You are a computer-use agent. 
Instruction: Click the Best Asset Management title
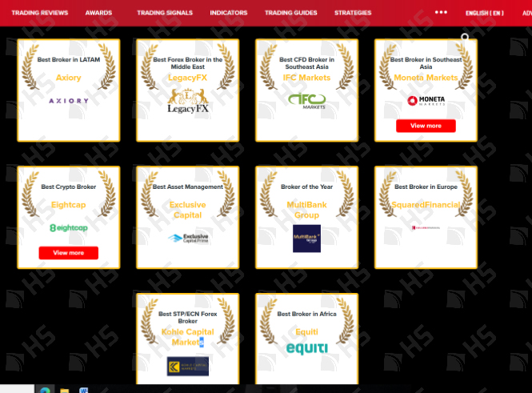tap(188, 187)
